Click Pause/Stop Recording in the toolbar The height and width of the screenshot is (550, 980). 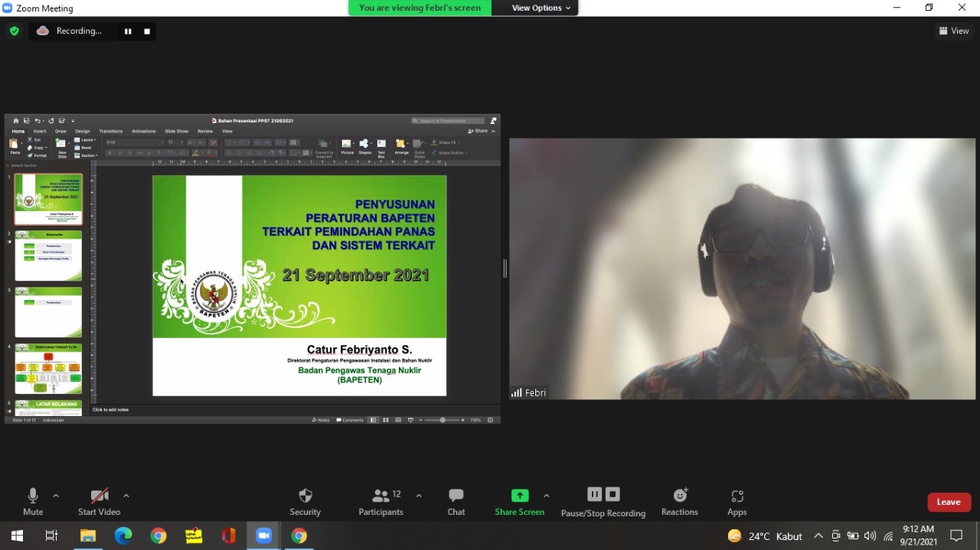click(x=603, y=503)
